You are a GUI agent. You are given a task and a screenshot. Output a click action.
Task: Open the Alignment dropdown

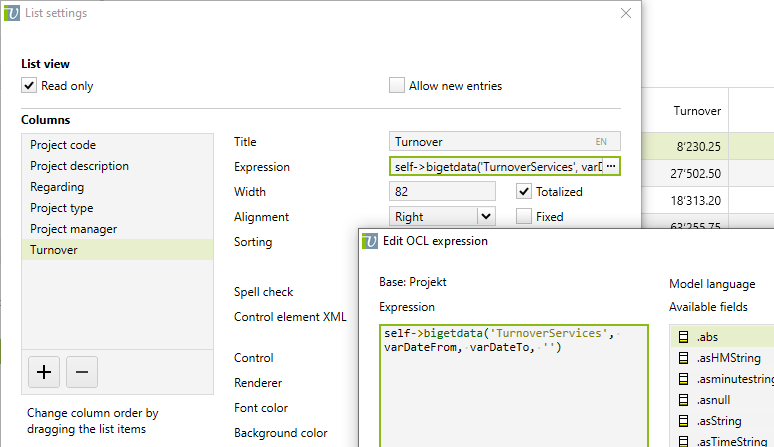pyautogui.click(x=485, y=216)
